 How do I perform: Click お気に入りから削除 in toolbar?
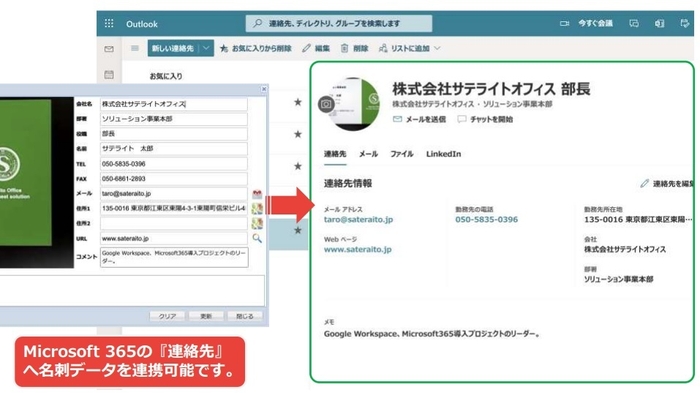[x=256, y=48]
